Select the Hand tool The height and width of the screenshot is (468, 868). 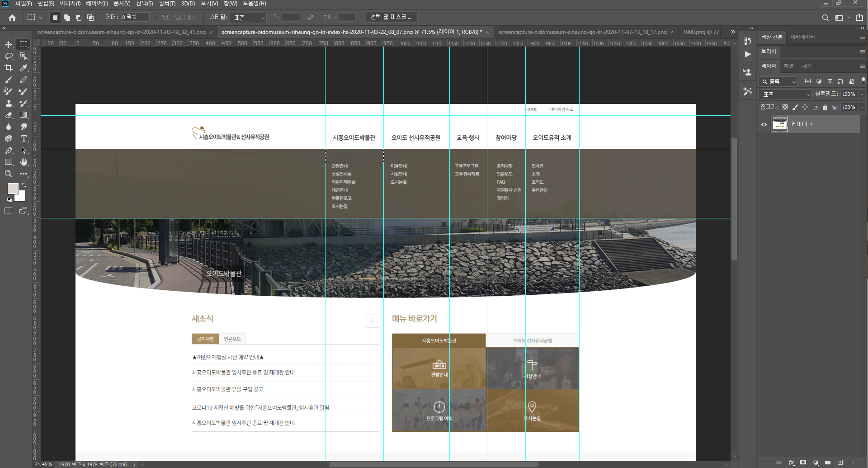(24, 162)
